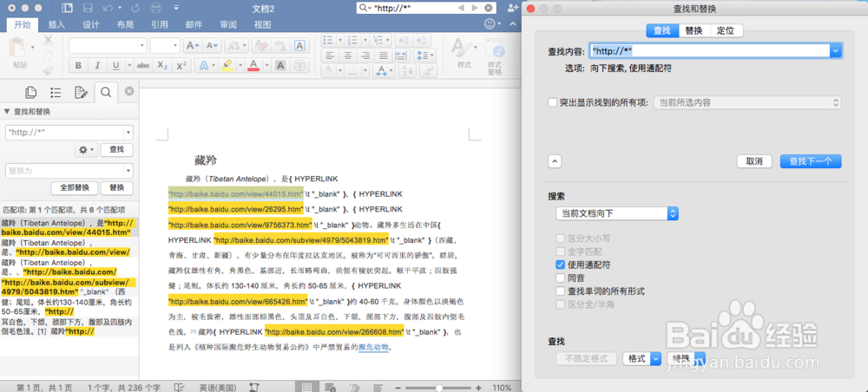The width and height of the screenshot is (868, 392).
Task: Justify paragraph text
Action: click(x=384, y=56)
